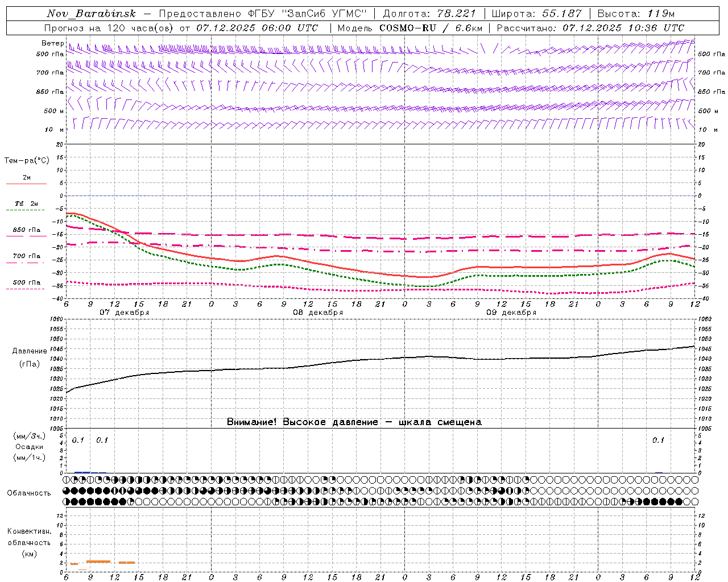Click the 'Облачность' cloudiness label

[x=29, y=493]
